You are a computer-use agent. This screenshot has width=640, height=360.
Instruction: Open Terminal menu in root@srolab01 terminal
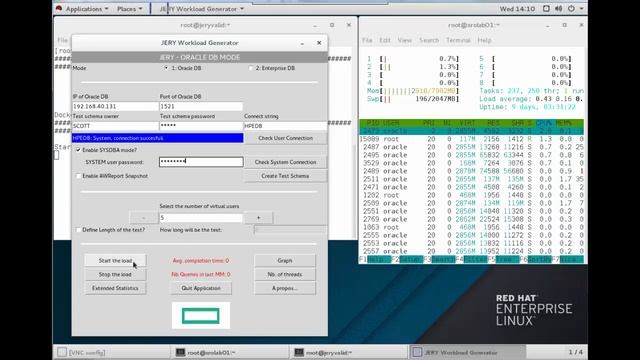tap(458, 40)
